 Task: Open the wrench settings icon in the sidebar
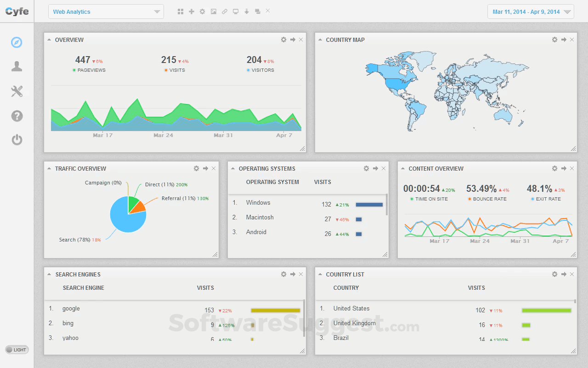17,91
